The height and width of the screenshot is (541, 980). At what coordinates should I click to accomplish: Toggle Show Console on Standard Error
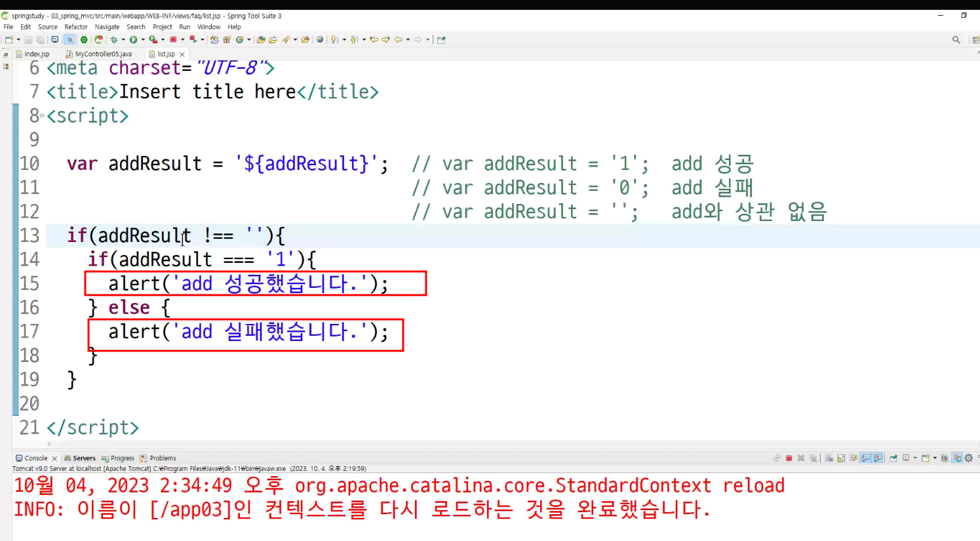point(877,458)
